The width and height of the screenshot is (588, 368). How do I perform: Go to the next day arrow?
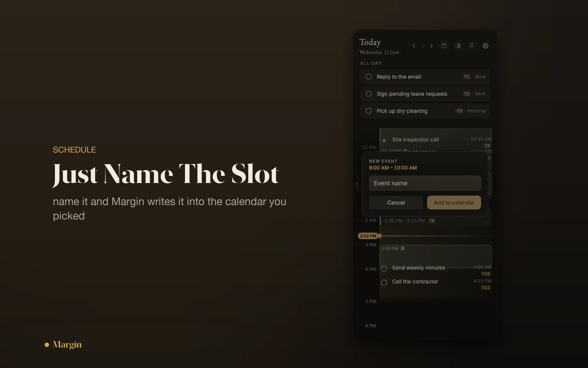click(431, 46)
